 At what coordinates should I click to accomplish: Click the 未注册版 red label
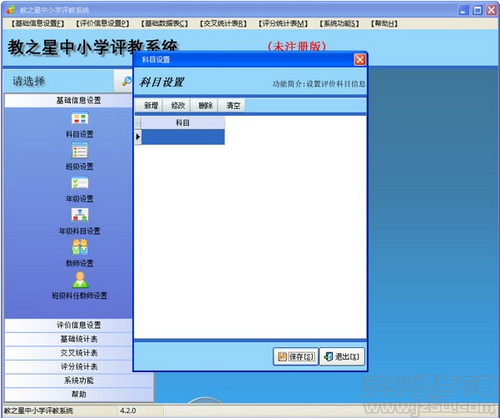click(x=296, y=46)
